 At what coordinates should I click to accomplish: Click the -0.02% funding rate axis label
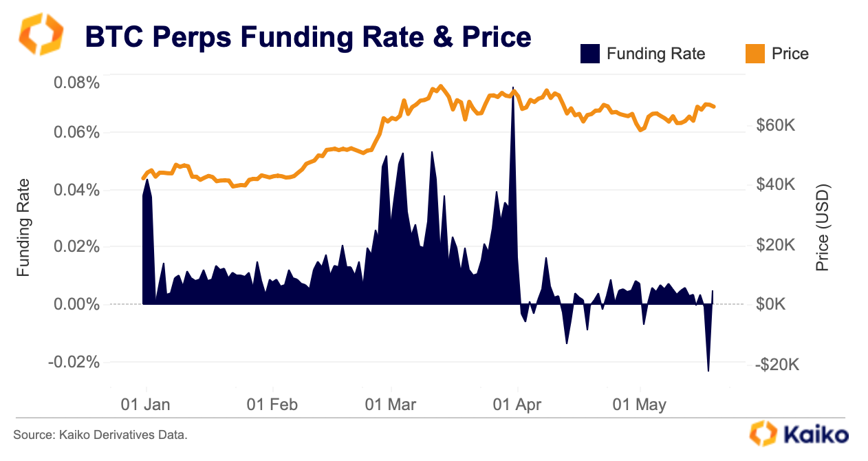[x=74, y=362]
